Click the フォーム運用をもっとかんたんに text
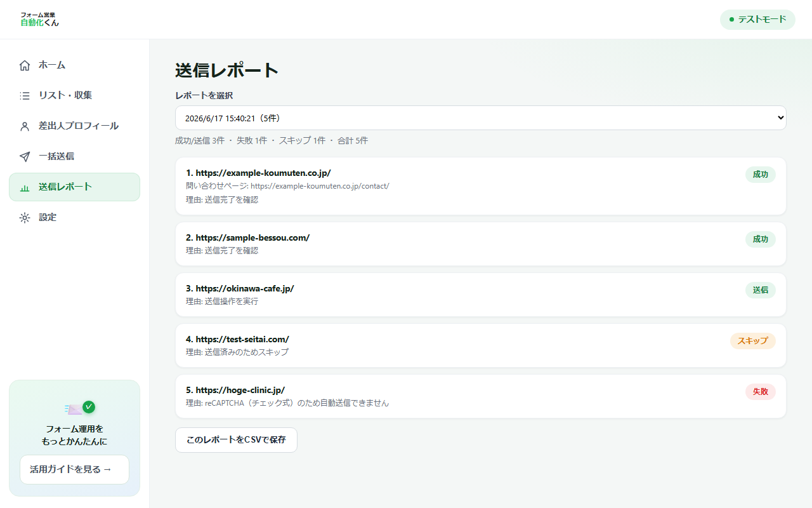This screenshot has height=508, width=812. click(x=74, y=435)
